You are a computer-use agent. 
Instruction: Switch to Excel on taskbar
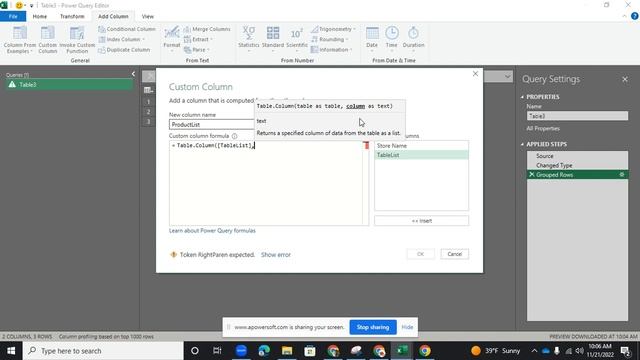[402, 351]
